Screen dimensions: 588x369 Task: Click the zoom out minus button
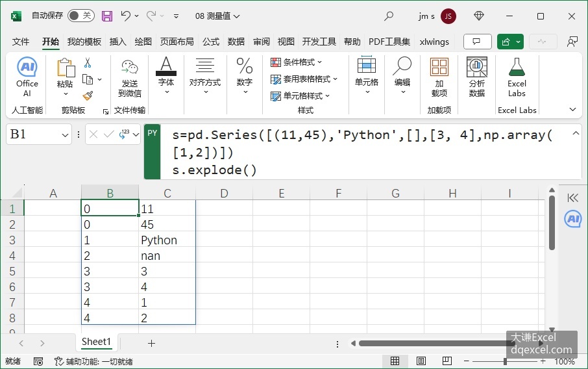coord(467,361)
